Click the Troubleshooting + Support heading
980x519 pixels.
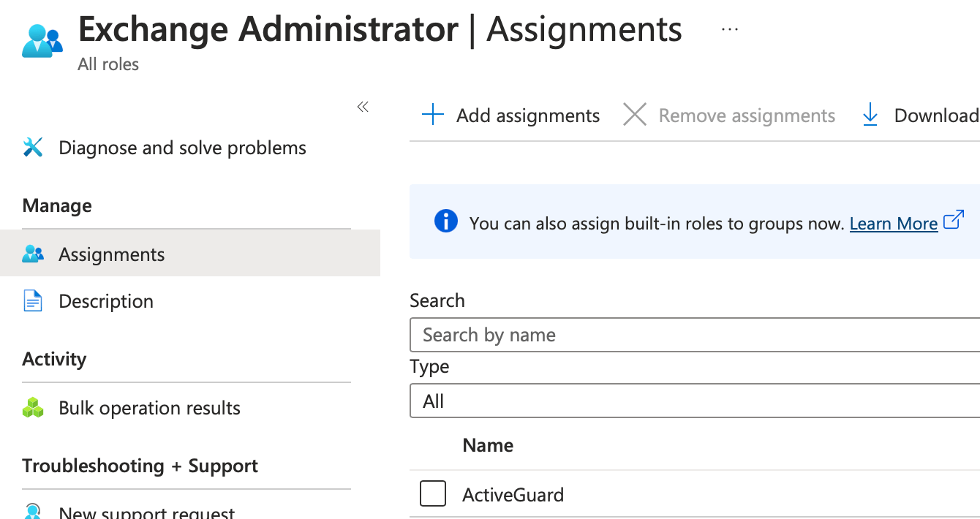point(140,466)
